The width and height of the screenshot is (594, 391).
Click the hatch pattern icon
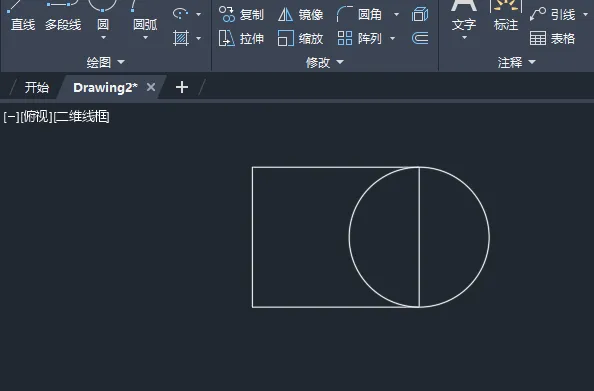tap(181, 38)
